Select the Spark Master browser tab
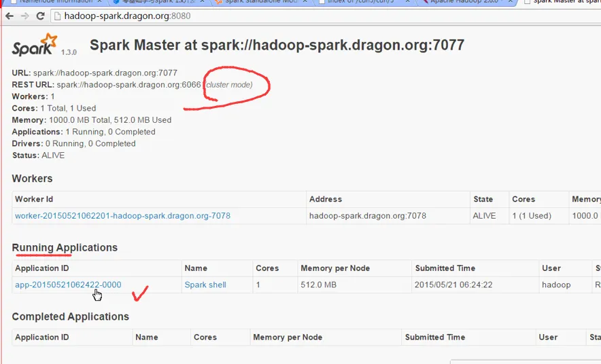The width and height of the screenshot is (601, 364). (562, 2)
